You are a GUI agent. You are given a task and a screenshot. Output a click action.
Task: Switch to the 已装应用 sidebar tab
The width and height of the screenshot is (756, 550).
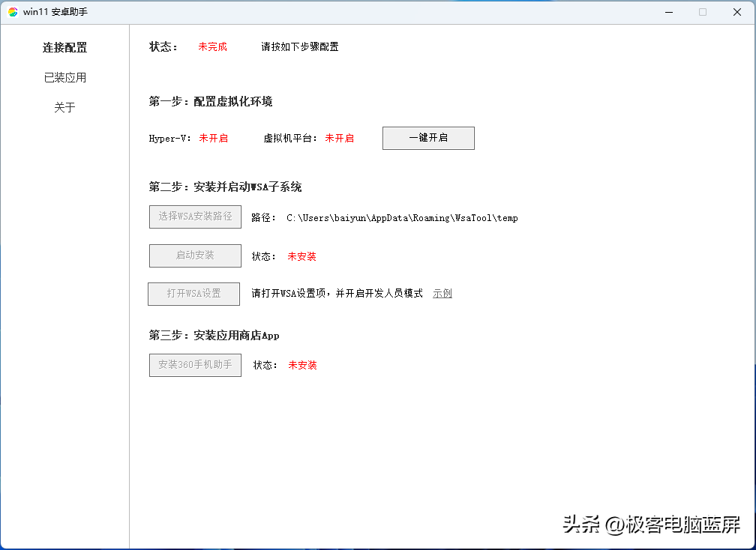[65, 77]
